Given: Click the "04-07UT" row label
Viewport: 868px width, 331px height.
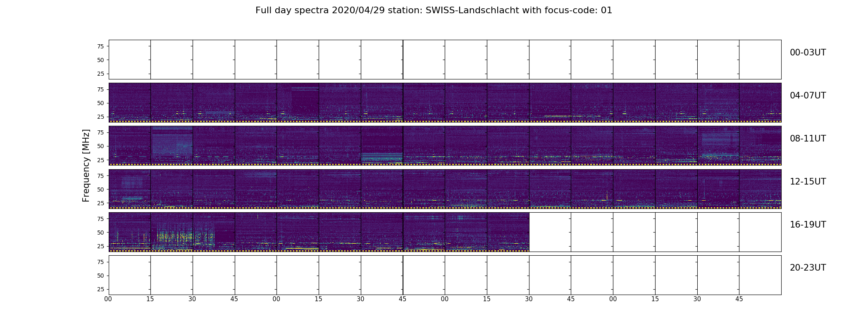Looking at the screenshot, I should pyautogui.click(x=808, y=96).
